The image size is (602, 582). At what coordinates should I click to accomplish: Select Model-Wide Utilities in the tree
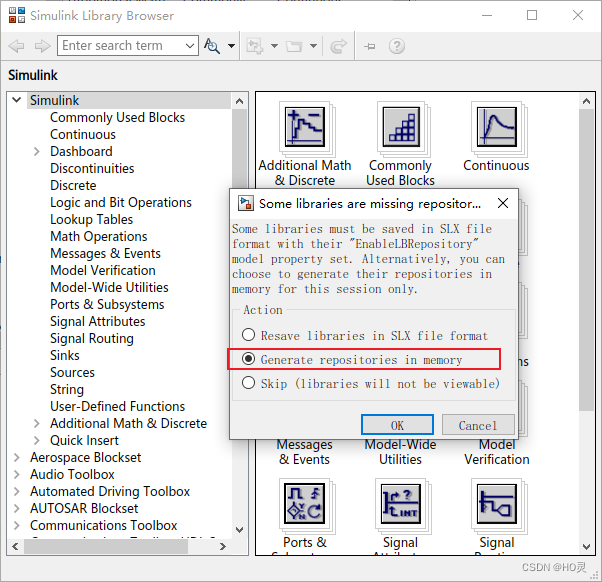pos(109,287)
